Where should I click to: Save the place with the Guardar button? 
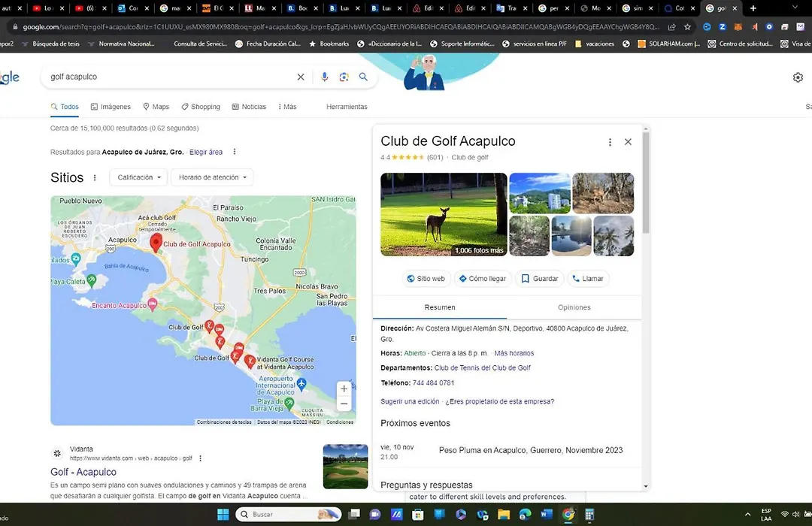539,279
